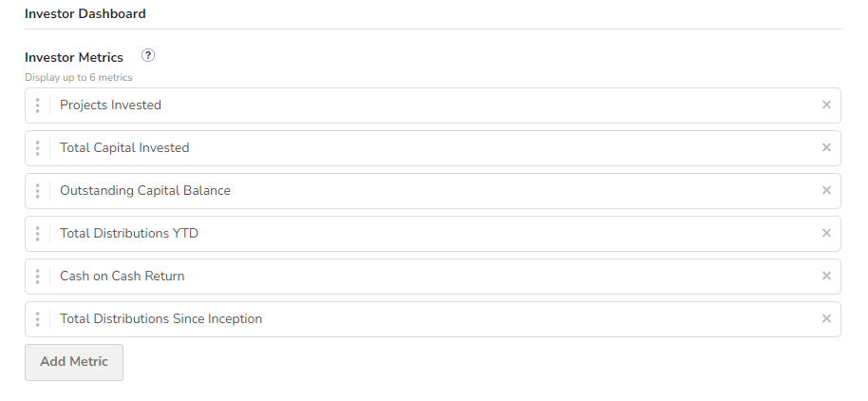Select the Cash on Cash Return metric field
The image size is (868, 401).
pyautogui.click(x=433, y=277)
